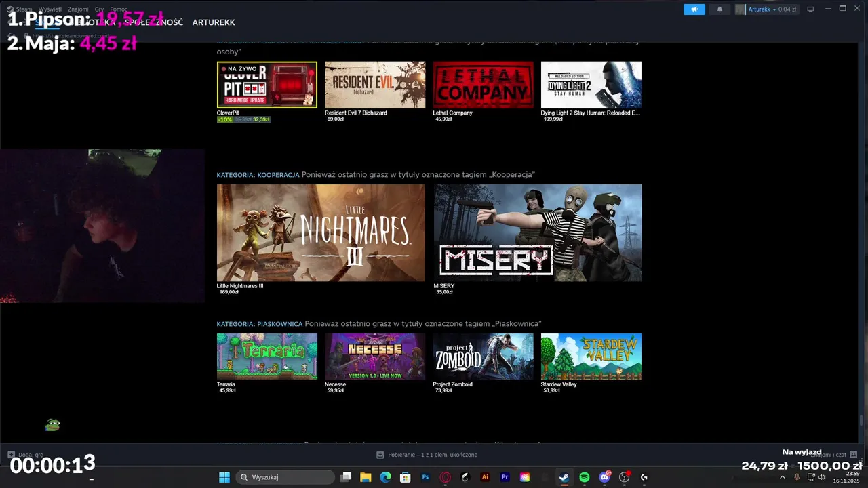Open the Necesse capsule image
Viewport: 868px width, 488px height.
(375, 357)
